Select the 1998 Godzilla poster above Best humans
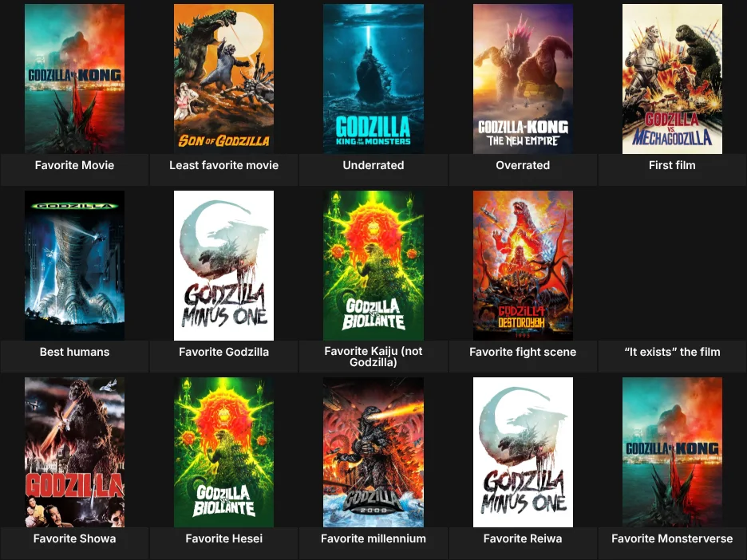 (74, 265)
